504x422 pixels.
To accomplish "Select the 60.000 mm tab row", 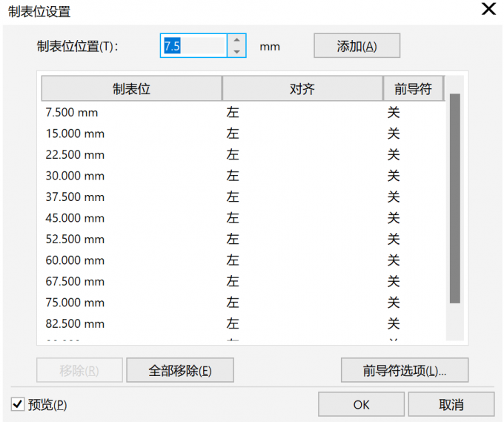I will click(x=243, y=260).
